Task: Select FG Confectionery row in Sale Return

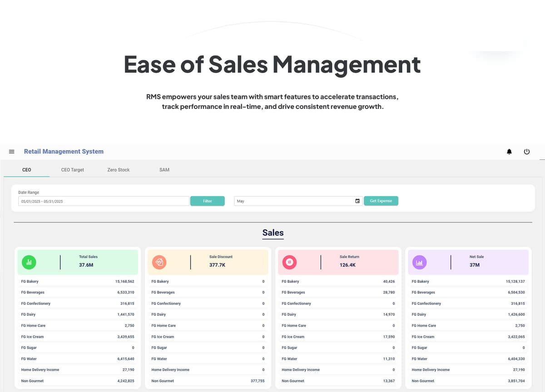Action: 338,304
